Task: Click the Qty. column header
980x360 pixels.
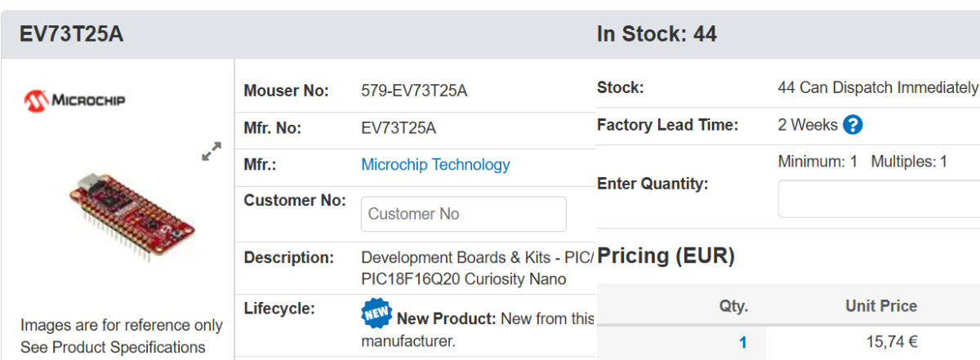Action: (733, 306)
